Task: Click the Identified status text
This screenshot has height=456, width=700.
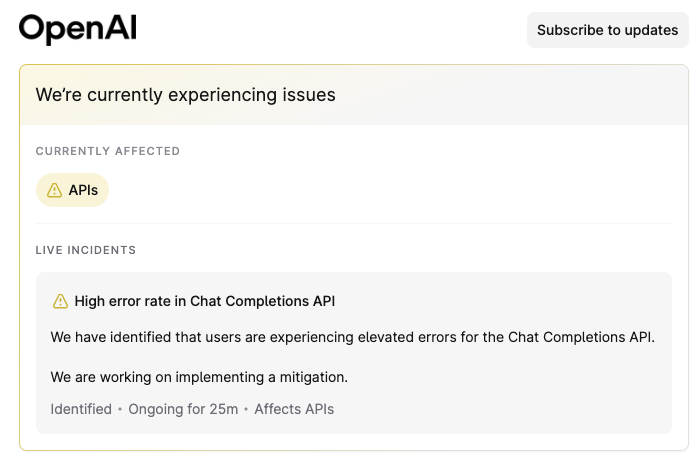Action: (x=81, y=409)
